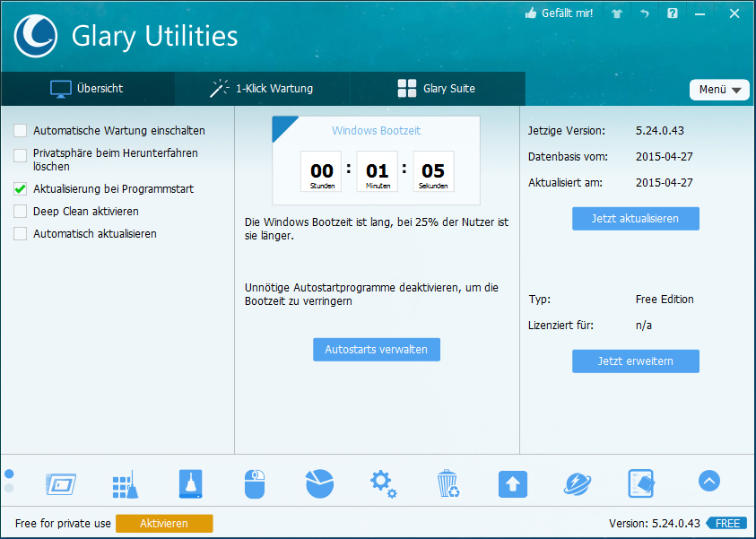Viewport: 756px width, 539px height.
Task: Click the Jetzige Version: label
Action: click(567, 131)
